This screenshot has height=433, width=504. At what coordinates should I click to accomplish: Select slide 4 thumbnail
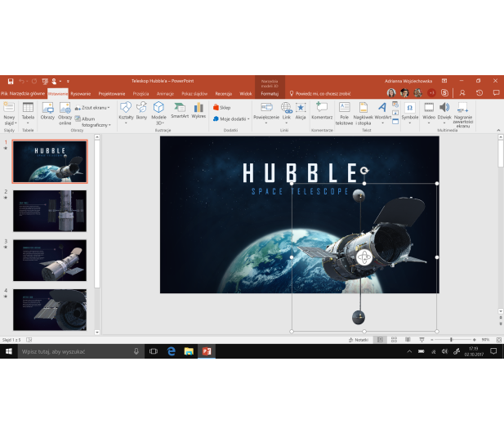click(x=50, y=310)
